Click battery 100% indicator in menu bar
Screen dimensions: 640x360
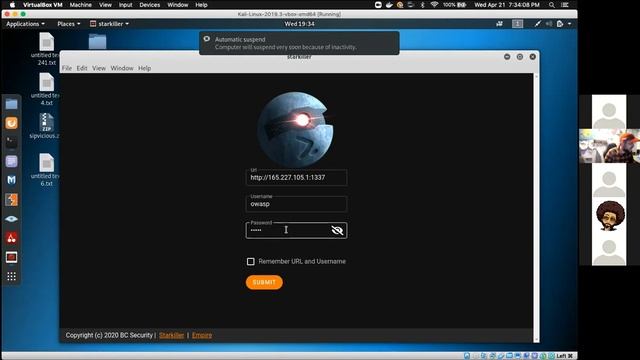(x=454, y=5)
